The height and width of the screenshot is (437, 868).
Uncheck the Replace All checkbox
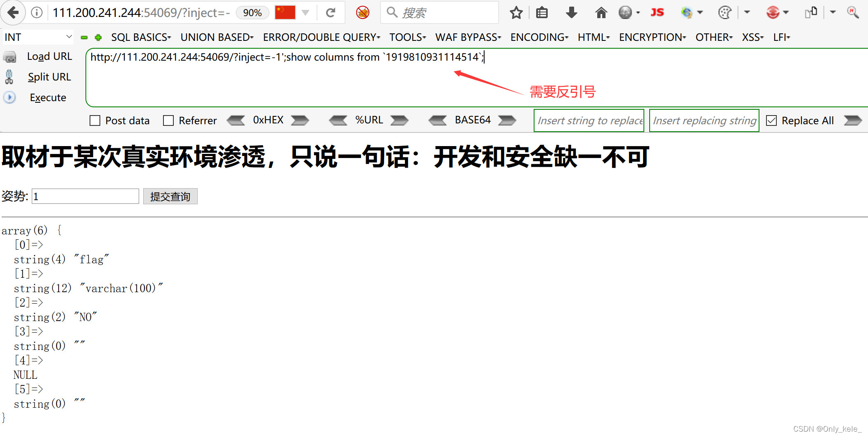(771, 120)
